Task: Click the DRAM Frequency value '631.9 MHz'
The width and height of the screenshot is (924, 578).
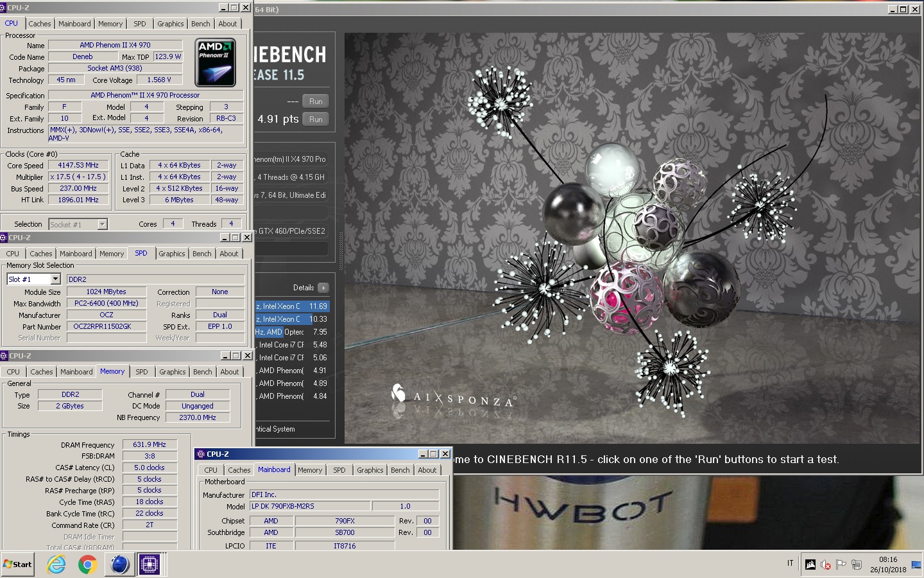Action: pos(150,444)
